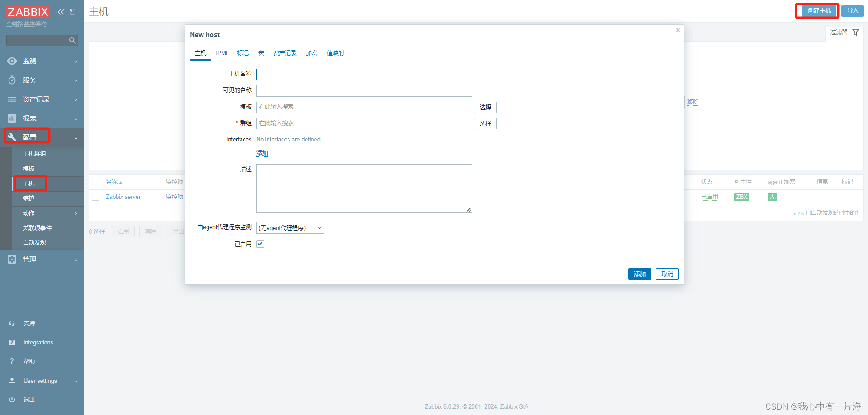Expand the 服务 menu
This screenshot has width=868, height=415.
[x=76, y=80]
